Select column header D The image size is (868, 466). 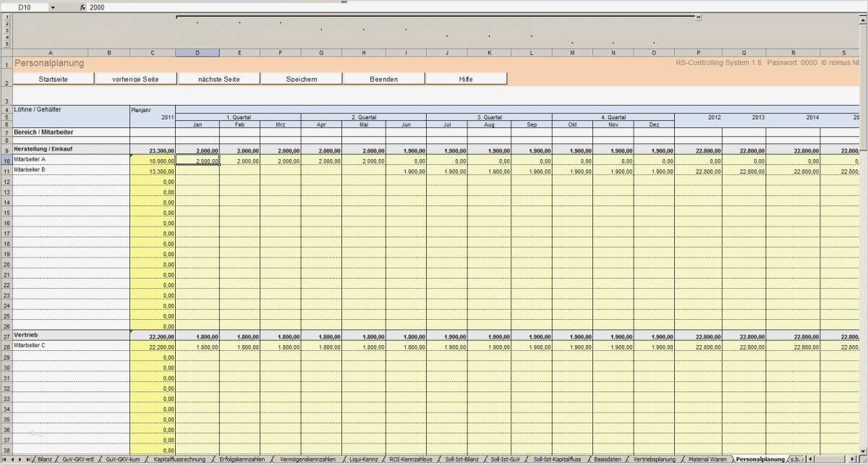click(197, 52)
